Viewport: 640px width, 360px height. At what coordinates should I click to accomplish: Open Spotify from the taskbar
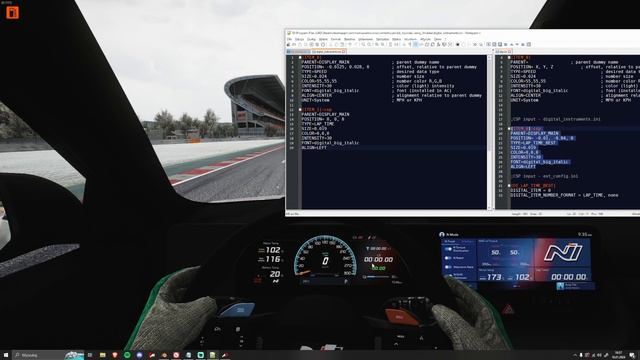127,355
